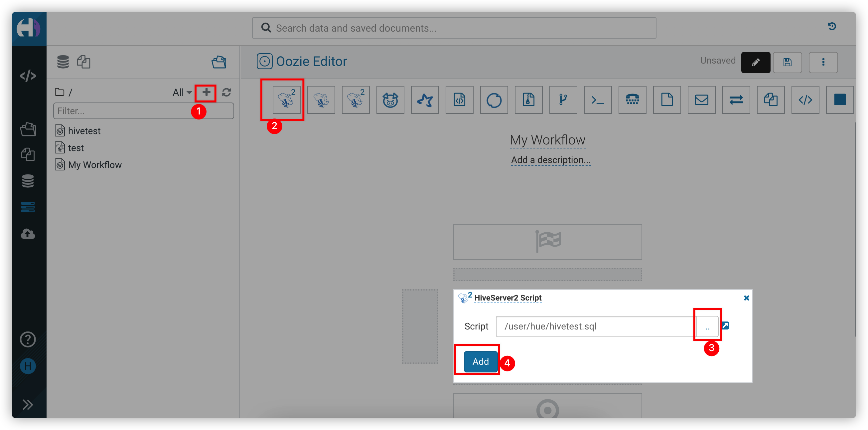The image size is (868, 430).
Task: Select the Generic XML action
Action: [x=805, y=100]
